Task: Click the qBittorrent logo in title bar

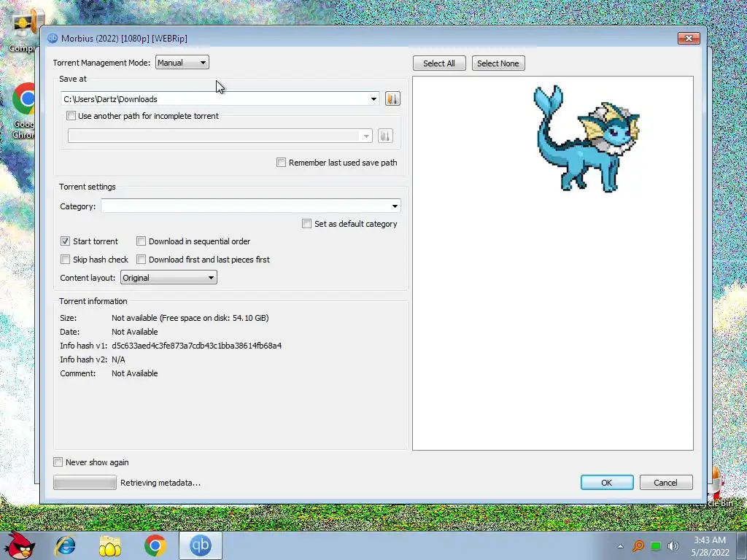Action: 53,38
